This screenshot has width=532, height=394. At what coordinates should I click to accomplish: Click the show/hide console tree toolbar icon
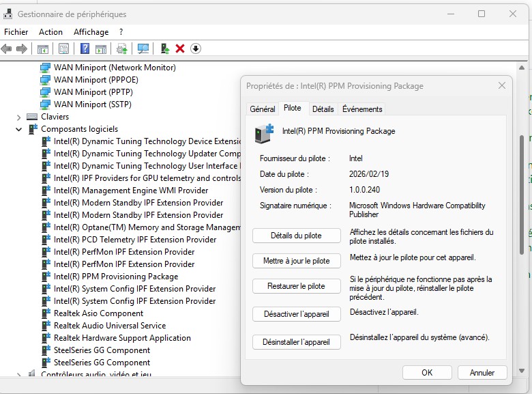coord(42,48)
